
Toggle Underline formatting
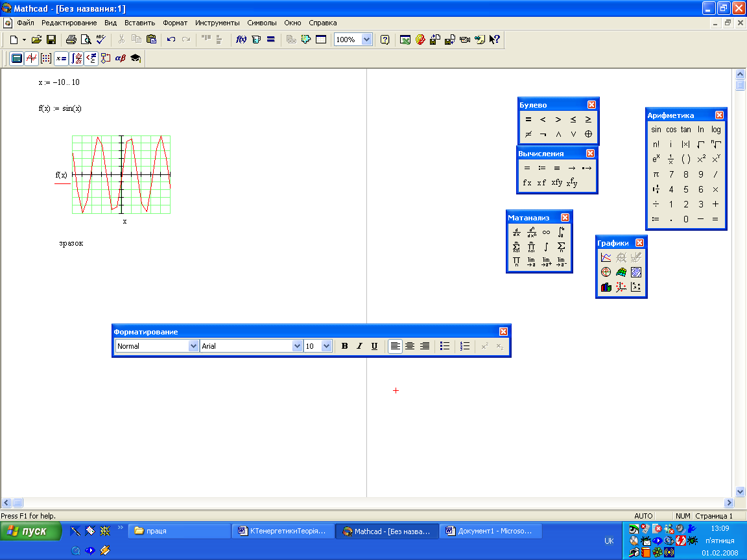(374, 346)
